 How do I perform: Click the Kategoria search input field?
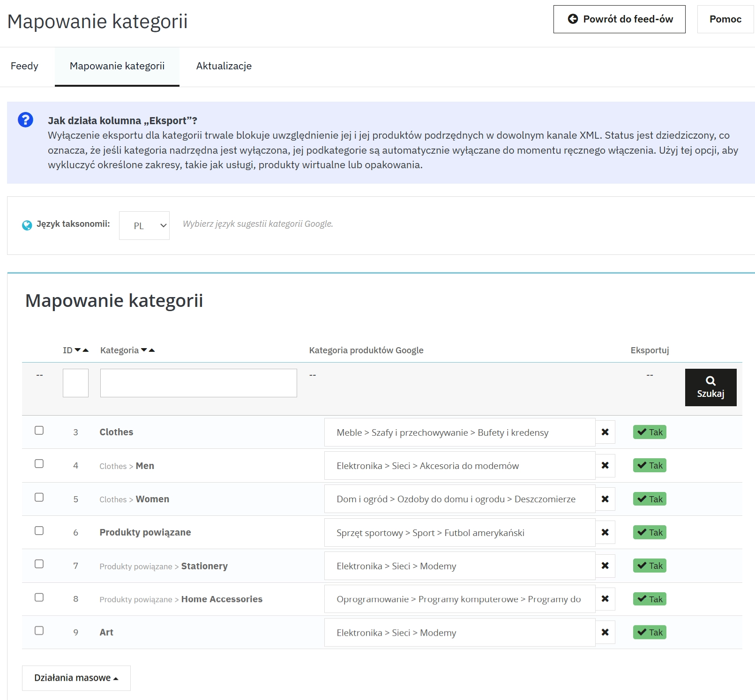(x=198, y=383)
